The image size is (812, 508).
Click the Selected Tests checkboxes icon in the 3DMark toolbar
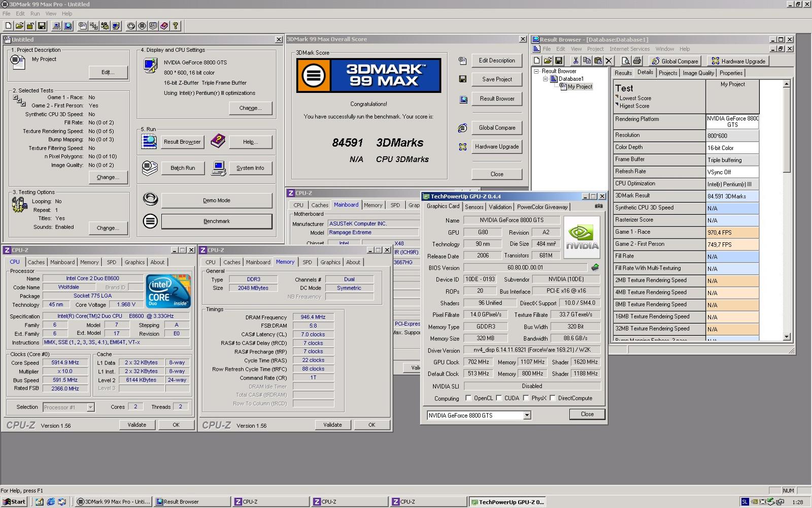tap(93, 26)
